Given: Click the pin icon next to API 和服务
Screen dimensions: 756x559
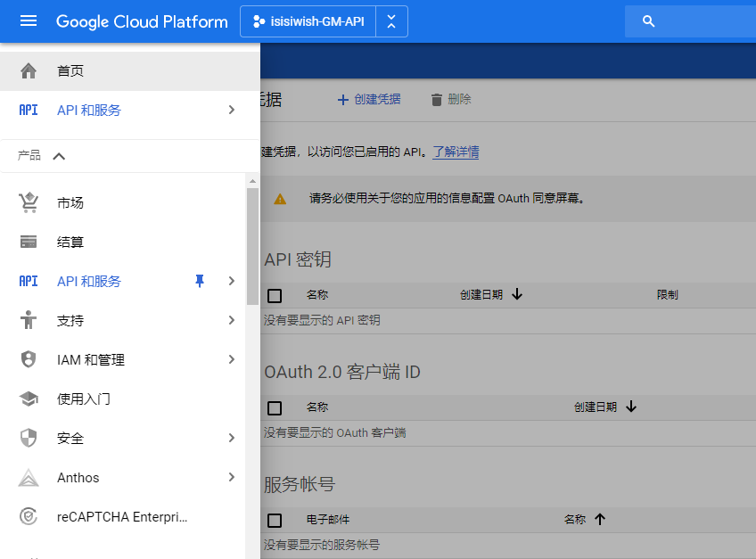Looking at the screenshot, I should [x=200, y=281].
